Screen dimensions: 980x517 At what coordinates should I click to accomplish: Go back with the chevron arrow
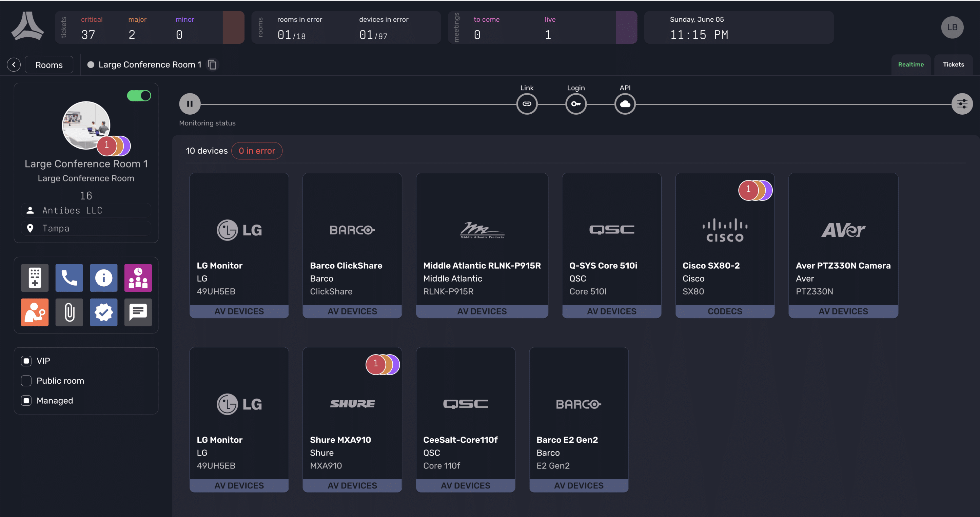14,65
